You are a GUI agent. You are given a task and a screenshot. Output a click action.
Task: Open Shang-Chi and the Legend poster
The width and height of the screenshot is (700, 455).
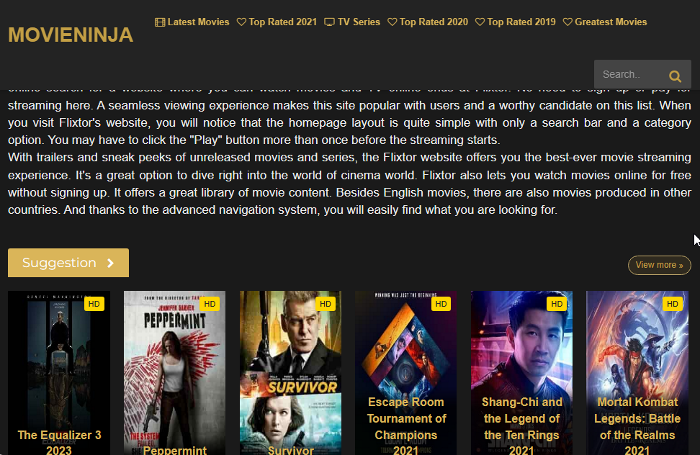tap(522, 373)
